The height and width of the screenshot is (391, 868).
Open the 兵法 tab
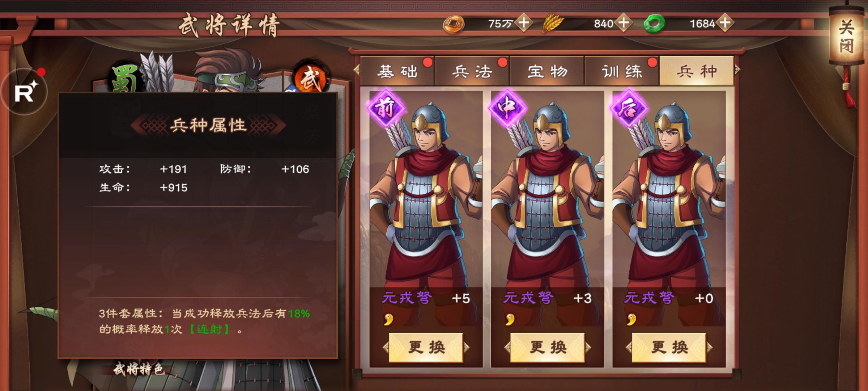[x=472, y=71]
